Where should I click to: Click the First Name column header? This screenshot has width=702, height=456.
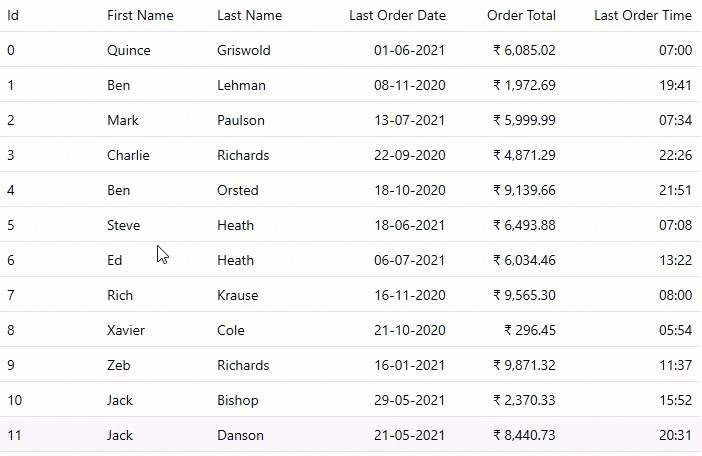click(140, 15)
